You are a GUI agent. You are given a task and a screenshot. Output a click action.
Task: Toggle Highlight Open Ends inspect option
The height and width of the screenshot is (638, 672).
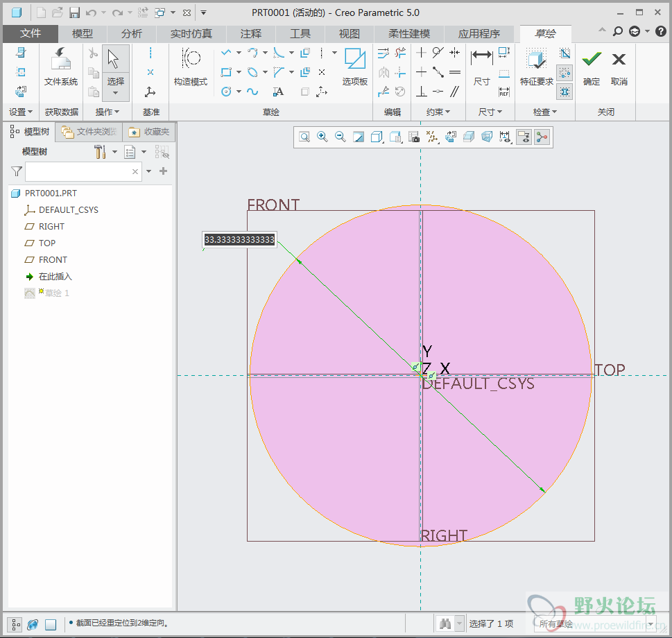pyautogui.click(x=565, y=73)
